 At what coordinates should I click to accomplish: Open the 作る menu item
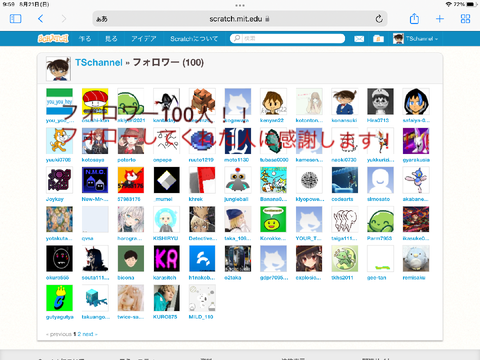(x=85, y=39)
